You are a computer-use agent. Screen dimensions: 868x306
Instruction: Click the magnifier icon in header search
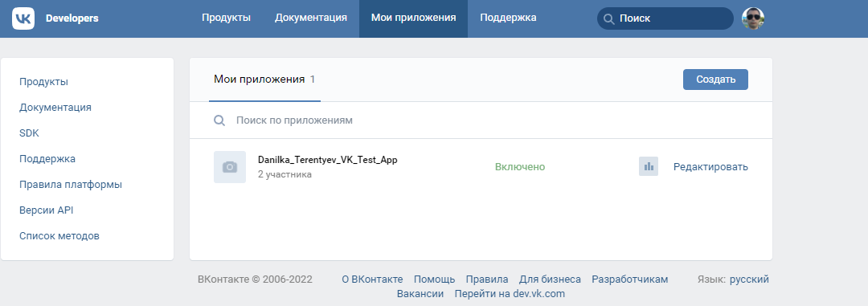[608, 18]
